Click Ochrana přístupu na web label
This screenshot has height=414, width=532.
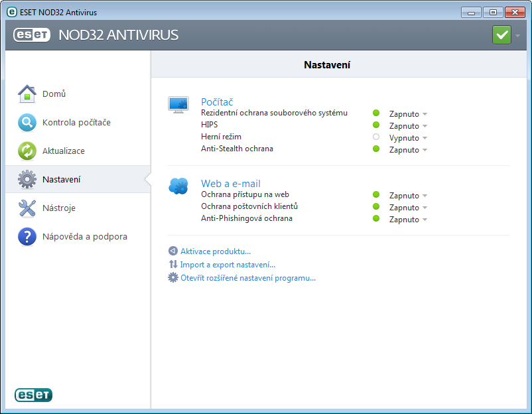pyautogui.click(x=245, y=194)
